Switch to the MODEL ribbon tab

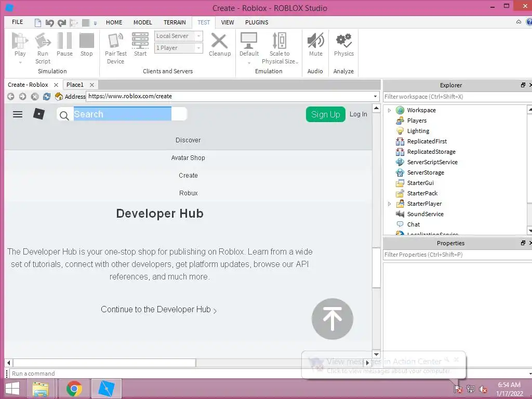[x=142, y=22]
